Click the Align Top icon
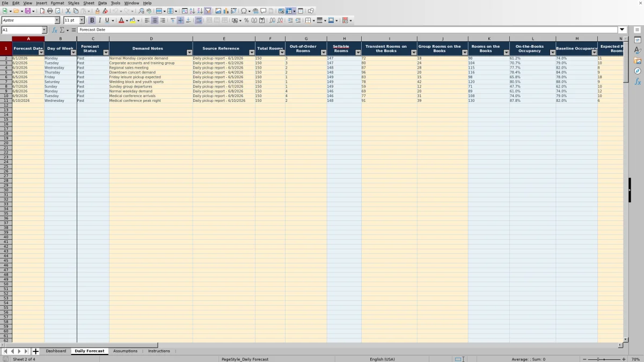The width and height of the screenshot is (644, 362). pyautogui.click(x=173, y=20)
